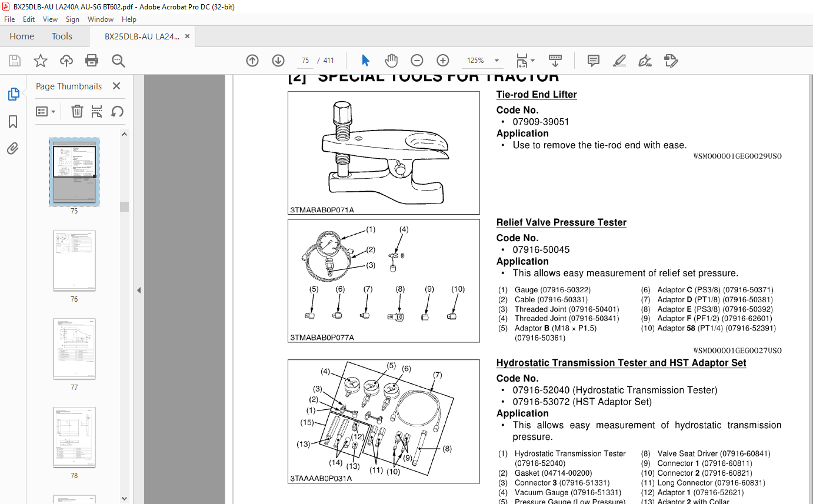
Task: Zoom out with the minus icon
Action: pos(417,61)
